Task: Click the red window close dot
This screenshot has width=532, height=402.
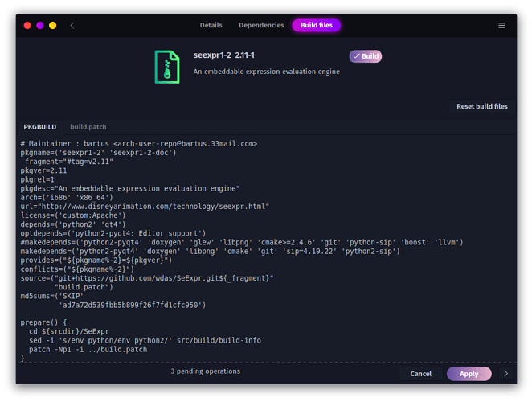Action: point(27,26)
